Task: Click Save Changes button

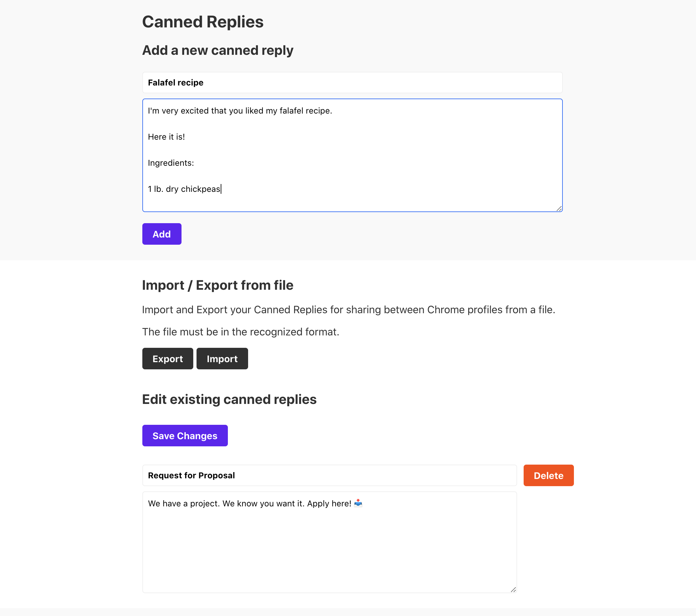Action: [184, 436]
